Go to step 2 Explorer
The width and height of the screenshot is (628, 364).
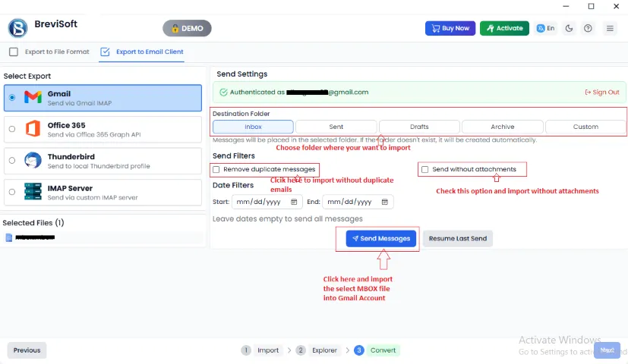tap(317, 350)
